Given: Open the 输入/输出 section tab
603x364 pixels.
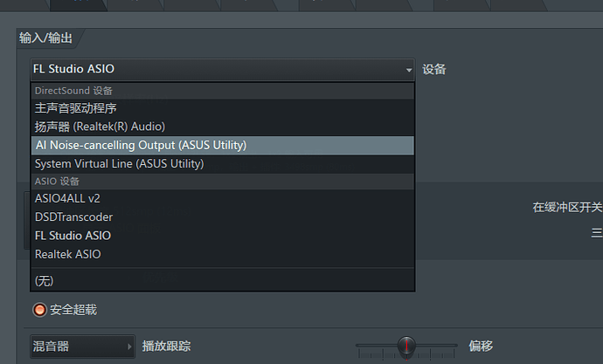Looking at the screenshot, I should [46, 38].
